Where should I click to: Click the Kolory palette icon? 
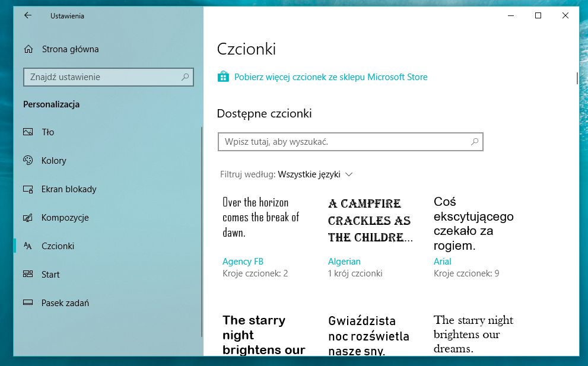coord(28,161)
